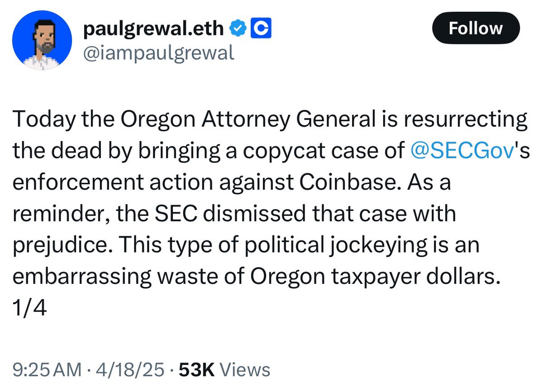Click the 1/4 thread indicator text
The image size is (543, 392).
(30, 310)
